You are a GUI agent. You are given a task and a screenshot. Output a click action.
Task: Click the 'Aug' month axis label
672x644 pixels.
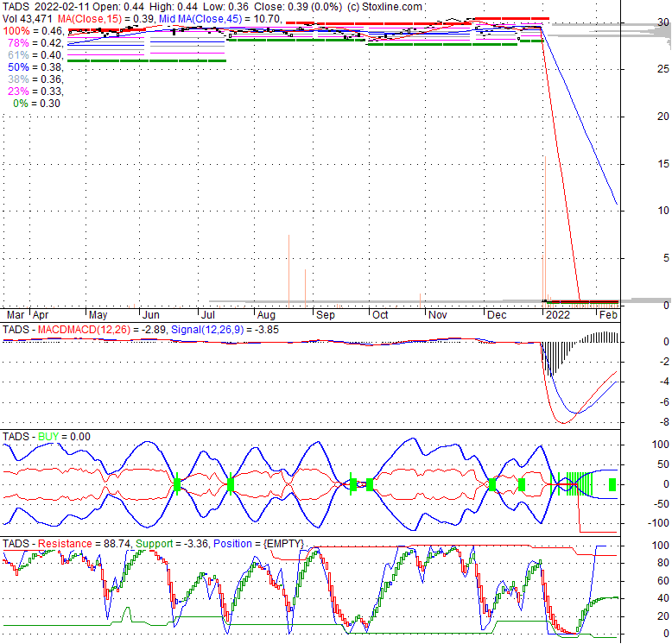(x=266, y=315)
